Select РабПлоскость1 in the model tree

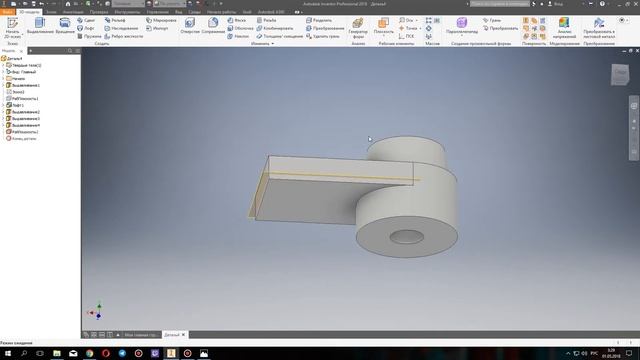22,99
